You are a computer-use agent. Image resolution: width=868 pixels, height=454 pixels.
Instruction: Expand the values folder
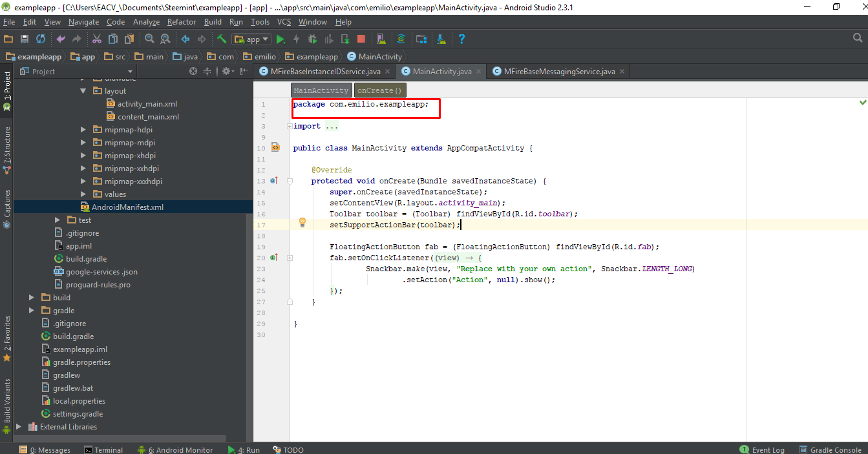click(x=83, y=194)
